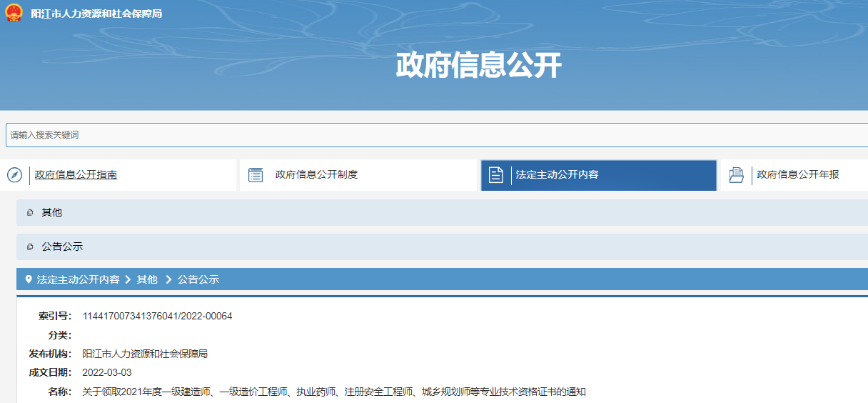
Task: Click publisher value 阳江市人力资源和社会保障局
Action: click(145, 354)
